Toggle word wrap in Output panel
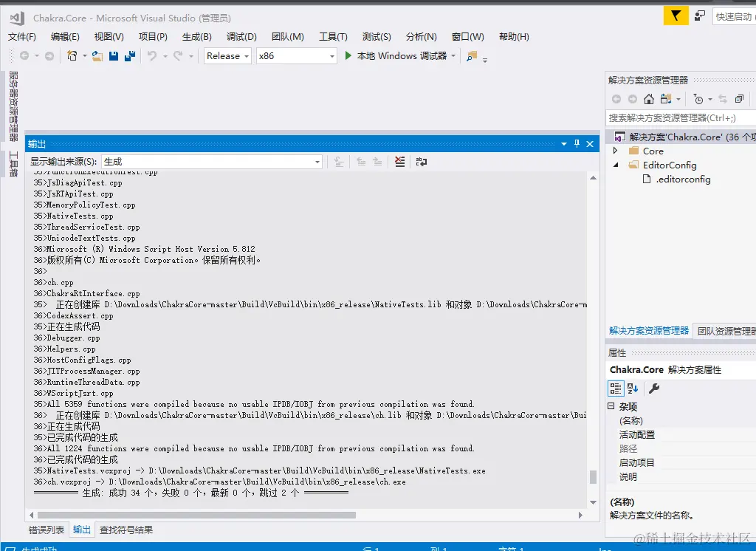 pyautogui.click(x=422, y=162)
